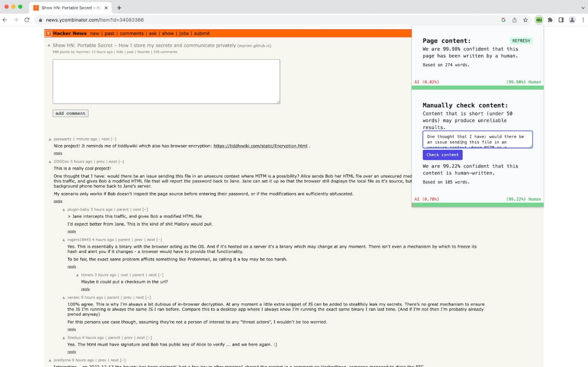
Task: Open the Chrome three-dot menu
Action: pyautogui.click(x=583, y=20)
